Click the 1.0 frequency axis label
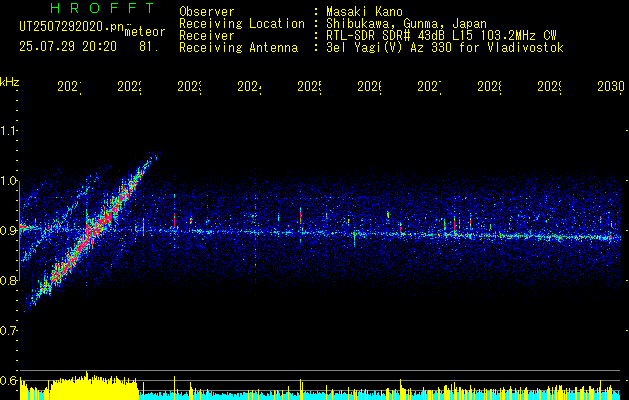Screen dimensions: 629x400 8,181
